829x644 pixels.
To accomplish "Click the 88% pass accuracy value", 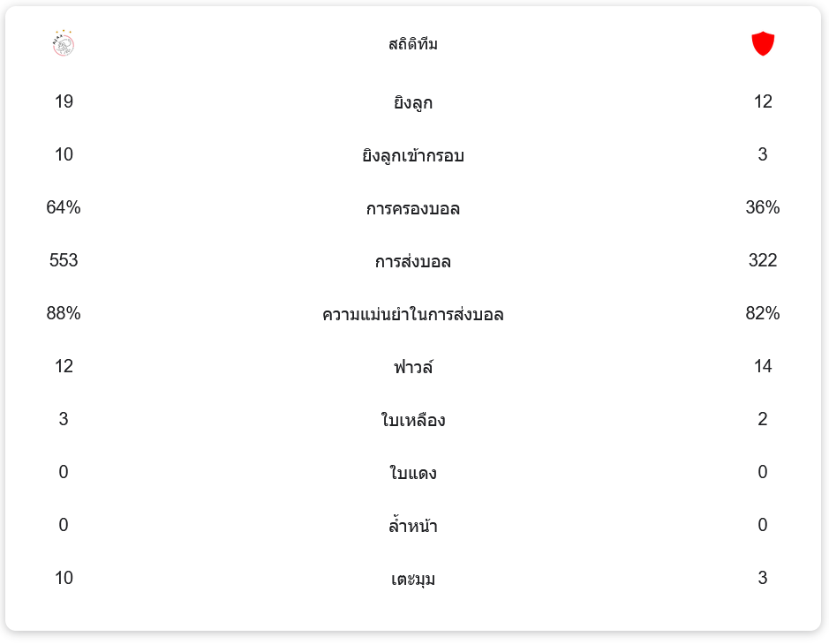I will point(64,313).
